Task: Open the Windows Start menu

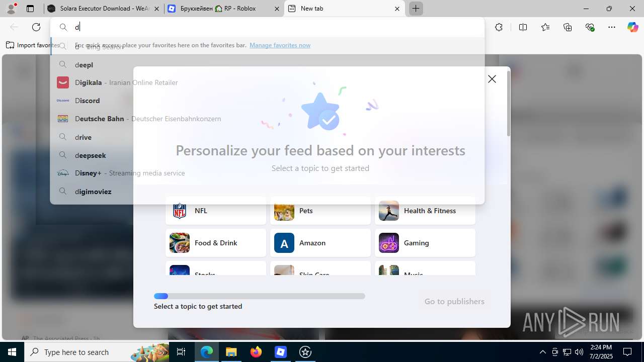Action: point(12,352)
